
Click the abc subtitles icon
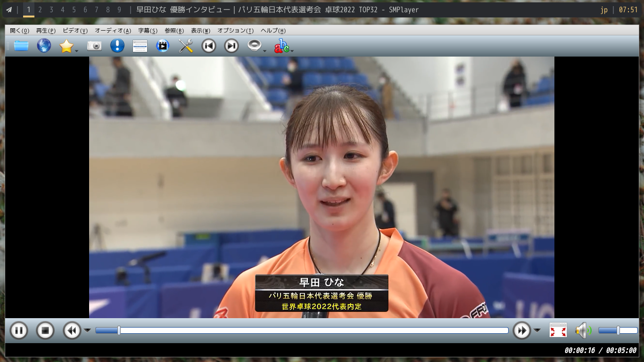[x=281, y=46]
